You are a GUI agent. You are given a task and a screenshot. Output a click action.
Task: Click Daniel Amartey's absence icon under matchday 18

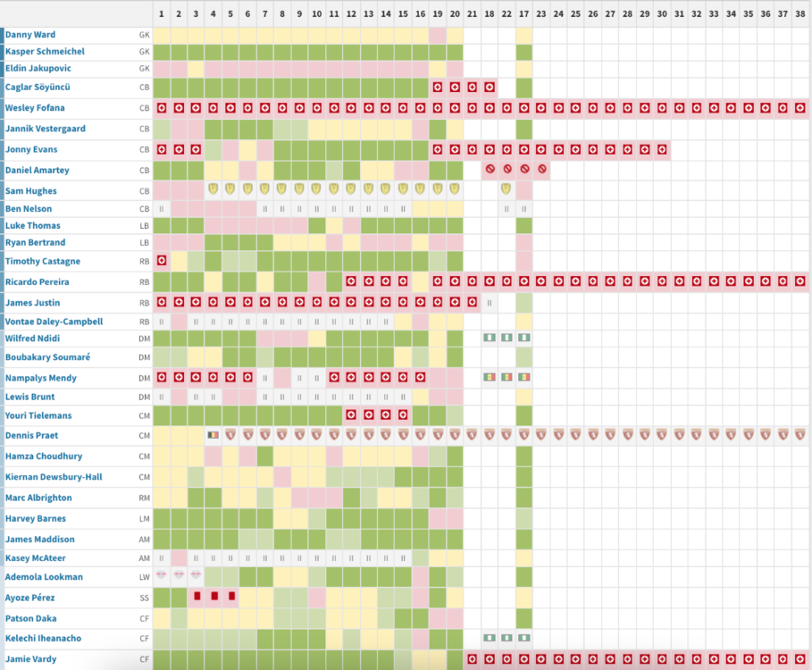point(490,169)
